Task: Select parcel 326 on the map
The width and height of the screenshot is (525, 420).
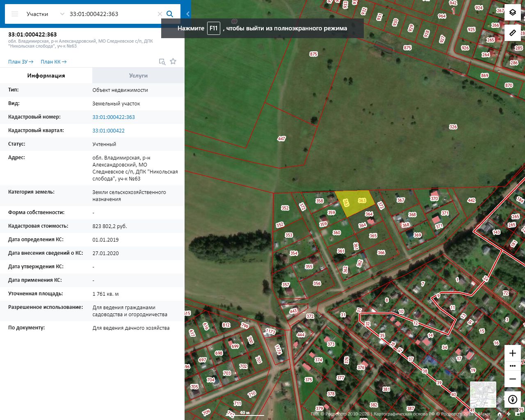Action: [453, 127]
